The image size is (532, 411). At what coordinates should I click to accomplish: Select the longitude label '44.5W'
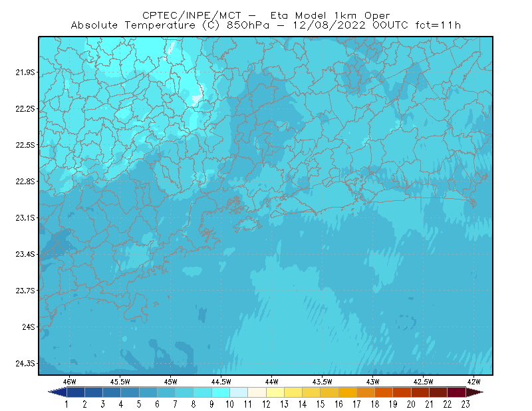tap(221, 382)
